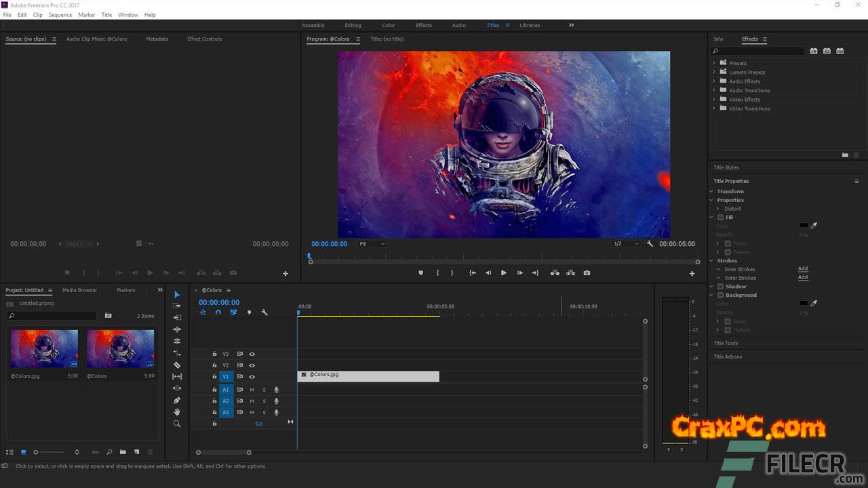Open the Sequence menu
The height and width of the screenshot is (488, 868).
pyautogui.click(x=60, y=15)
